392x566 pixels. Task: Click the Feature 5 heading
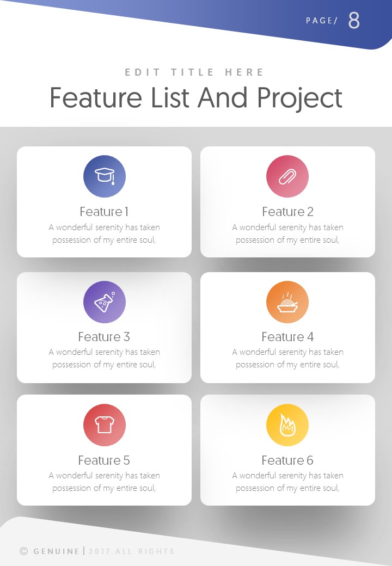coord(105,460)
